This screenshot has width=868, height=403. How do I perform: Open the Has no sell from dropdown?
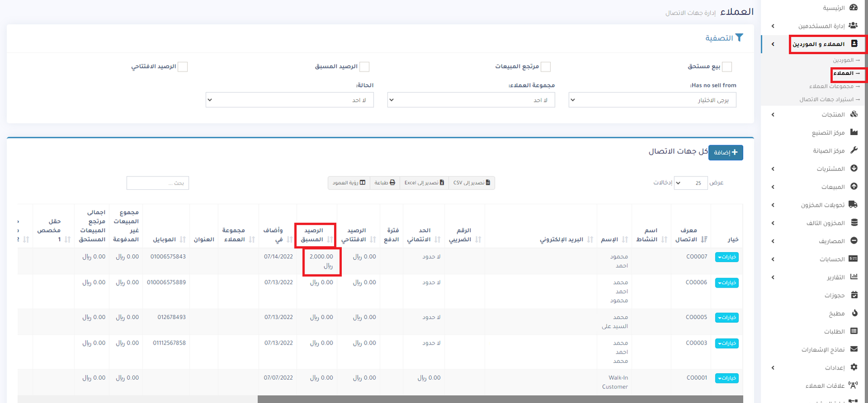click(652, 100)
